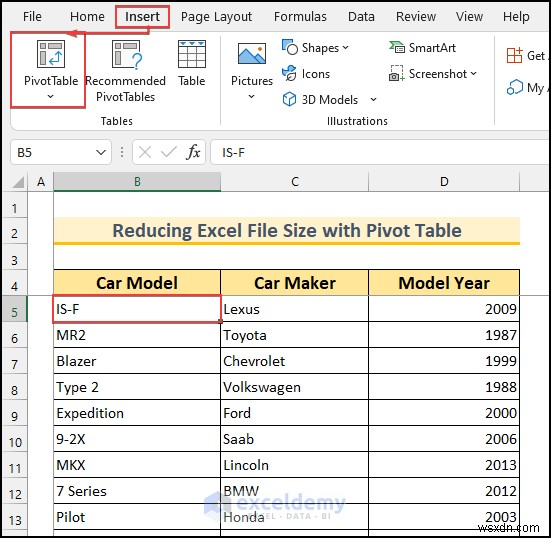Viewport: 551px width, 538px height.
Task: Select the cell containing Blazer
Action: coord(137,361)
